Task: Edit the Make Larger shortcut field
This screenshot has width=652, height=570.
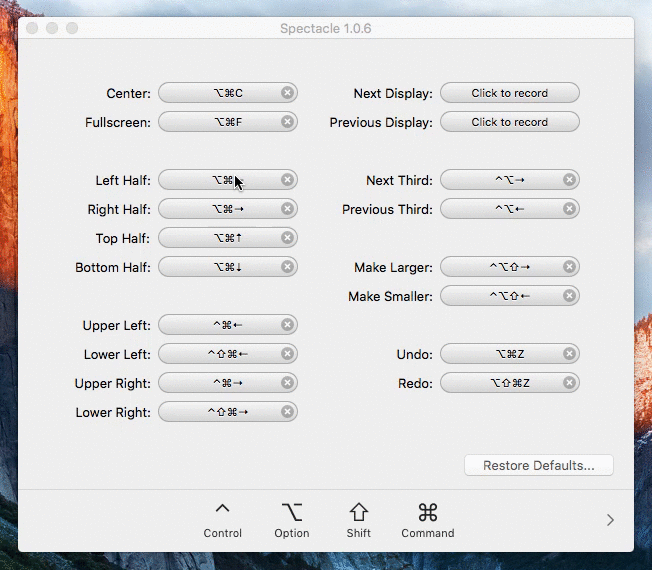Action: (510, 267)
